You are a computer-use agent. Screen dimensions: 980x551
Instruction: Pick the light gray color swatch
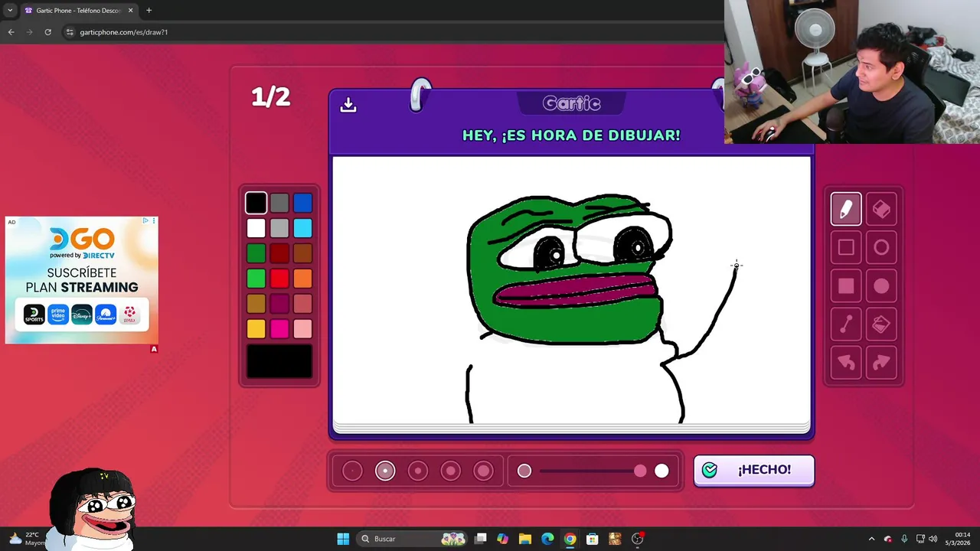(x=279, y=228)
